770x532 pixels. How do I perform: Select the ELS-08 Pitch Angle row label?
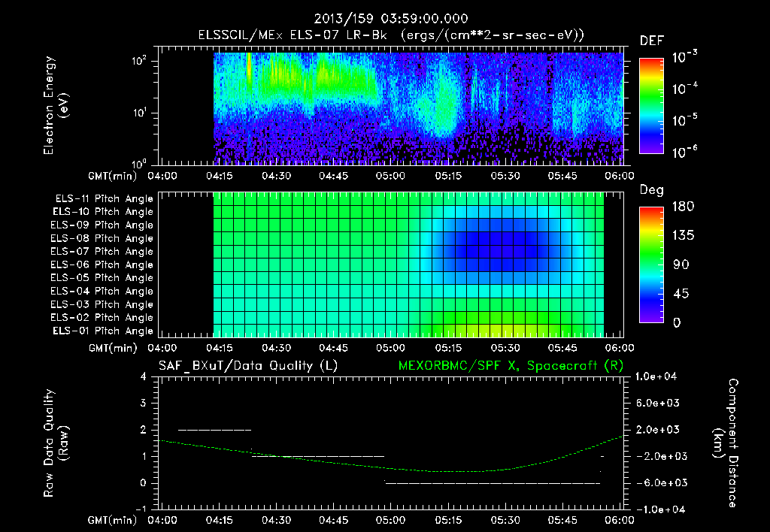pos(102,238)
